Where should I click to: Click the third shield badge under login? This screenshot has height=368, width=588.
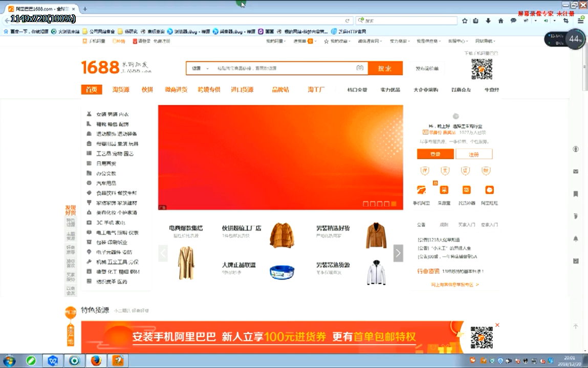pyautogui.click(x=465, y=171)
